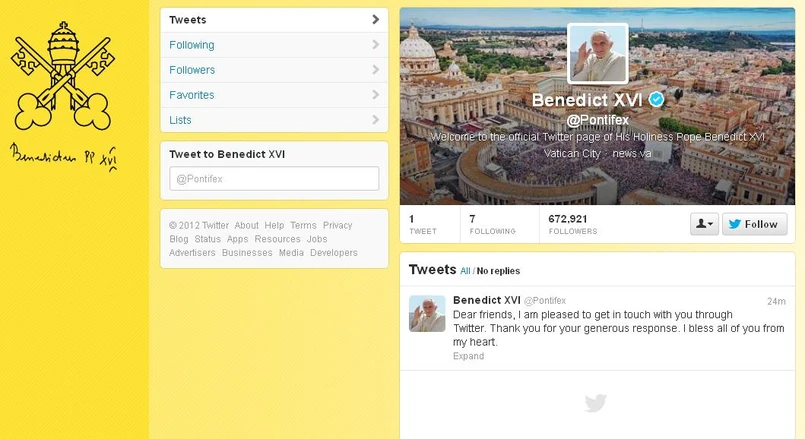Switch tweets filter to All

(x=465, y=271)
